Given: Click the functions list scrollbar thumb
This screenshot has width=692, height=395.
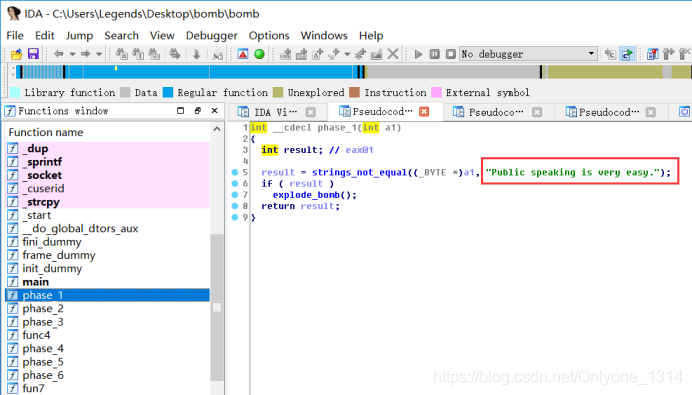Looking at the screenshot, I should click(x=217, y=307).
